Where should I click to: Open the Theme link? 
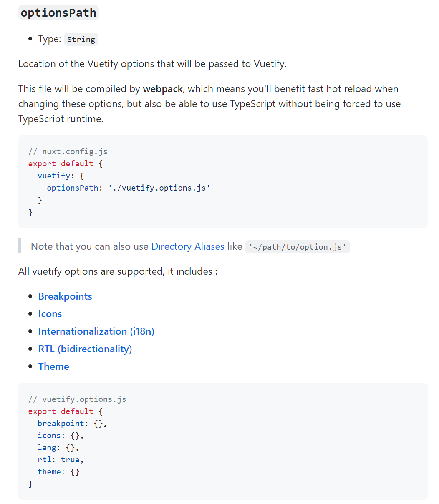[54, 366]
